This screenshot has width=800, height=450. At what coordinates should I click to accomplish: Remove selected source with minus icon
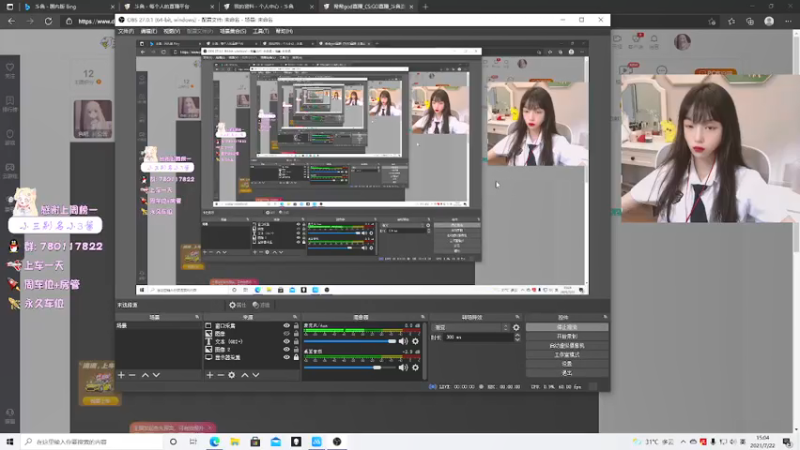220,375
